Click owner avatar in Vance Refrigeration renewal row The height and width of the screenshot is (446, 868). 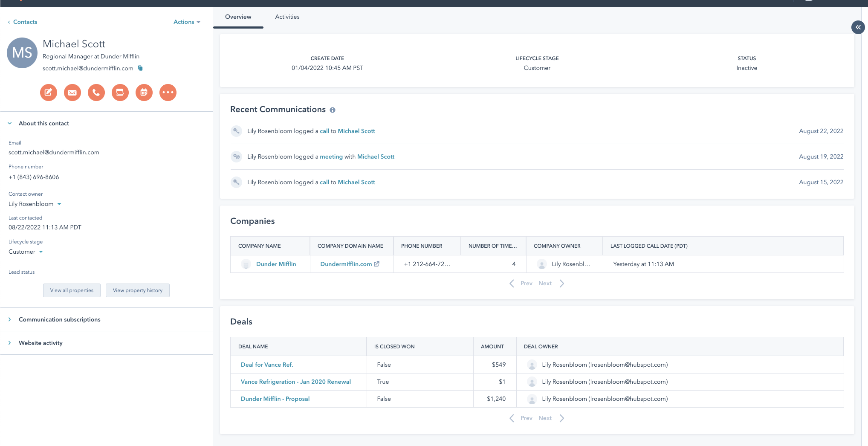(532, 382)
